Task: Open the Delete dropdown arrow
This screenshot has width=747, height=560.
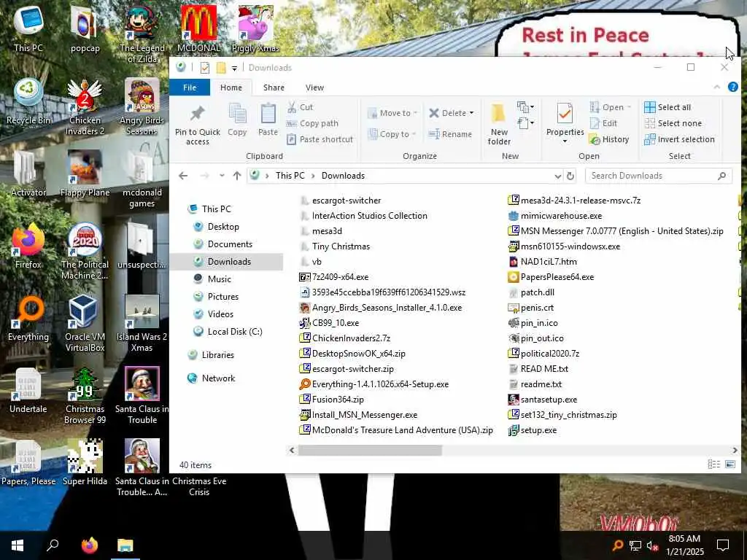Action: coord(472,113)
